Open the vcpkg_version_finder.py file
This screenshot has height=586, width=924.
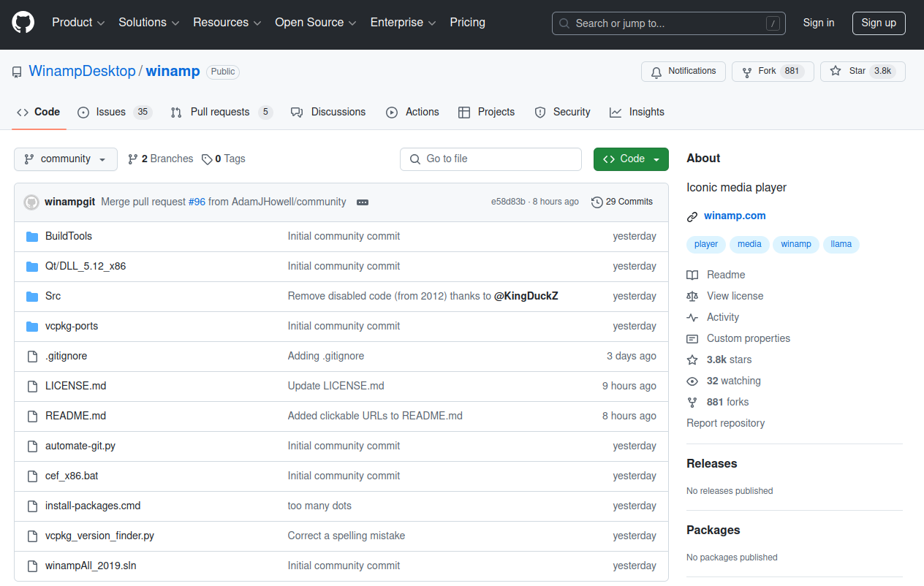[99, 536]
